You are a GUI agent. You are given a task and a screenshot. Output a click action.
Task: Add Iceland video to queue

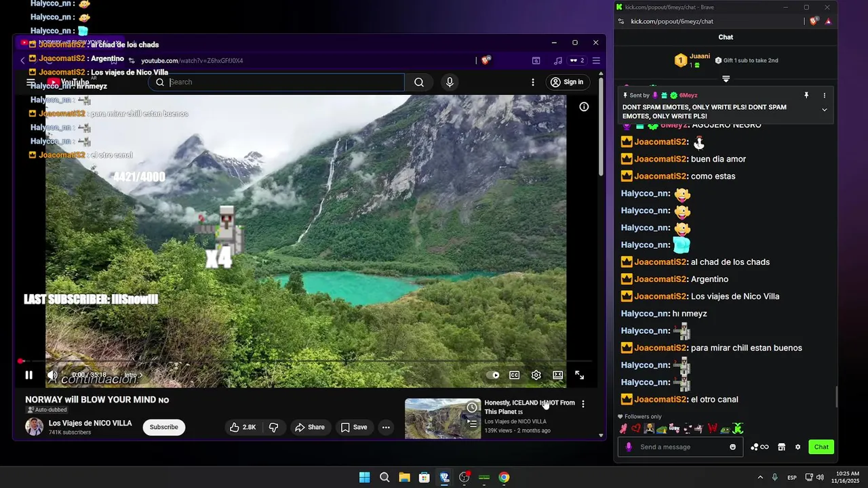(x=472, y=424)
